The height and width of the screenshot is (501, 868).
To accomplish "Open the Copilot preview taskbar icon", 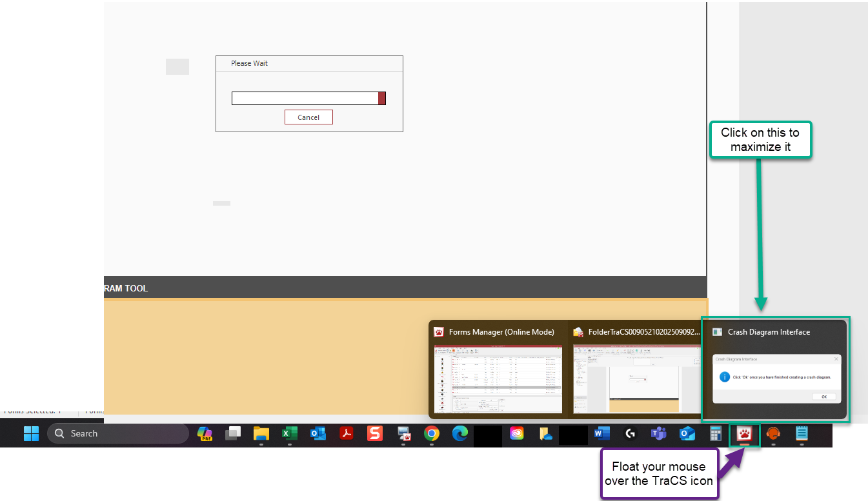I will [x=205, y=433].
